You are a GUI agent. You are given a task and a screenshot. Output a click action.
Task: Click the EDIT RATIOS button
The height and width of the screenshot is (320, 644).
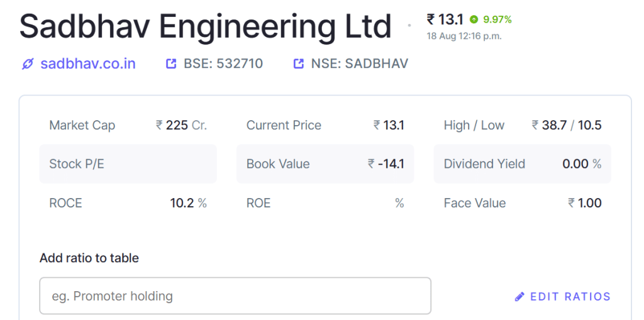pos(563,297)
